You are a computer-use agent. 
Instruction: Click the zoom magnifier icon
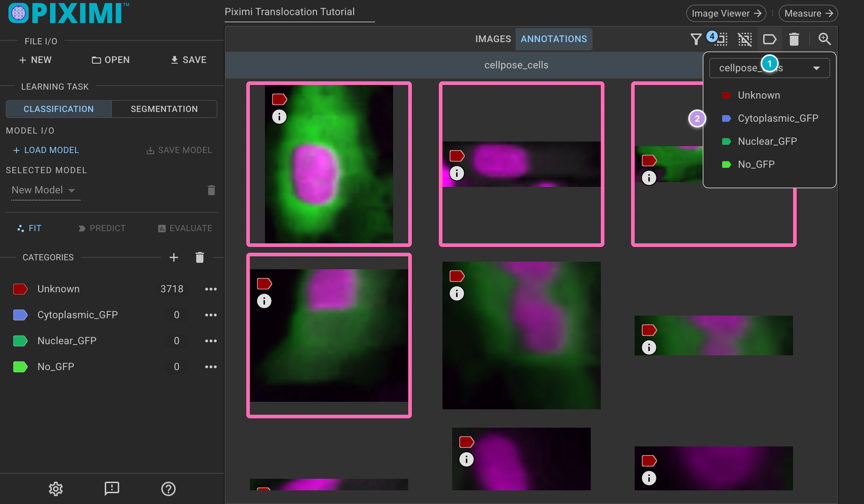[x=824, y=39]
